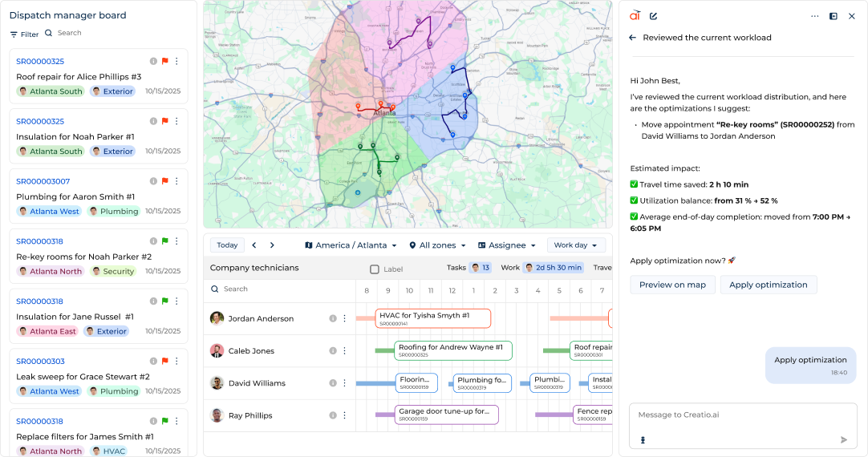Open the more options ellipsis in AI panel
868x457 pixels.
(x=815, y=16)
